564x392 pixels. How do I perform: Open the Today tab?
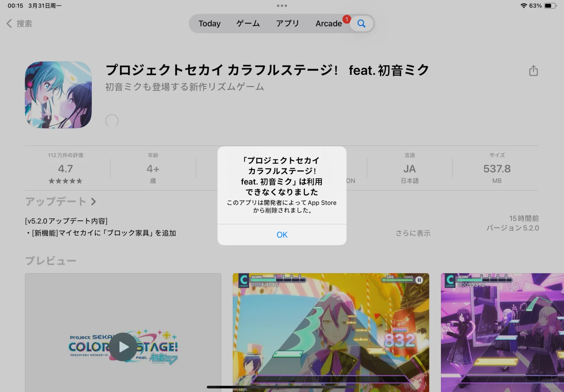(x=209, y=24)
